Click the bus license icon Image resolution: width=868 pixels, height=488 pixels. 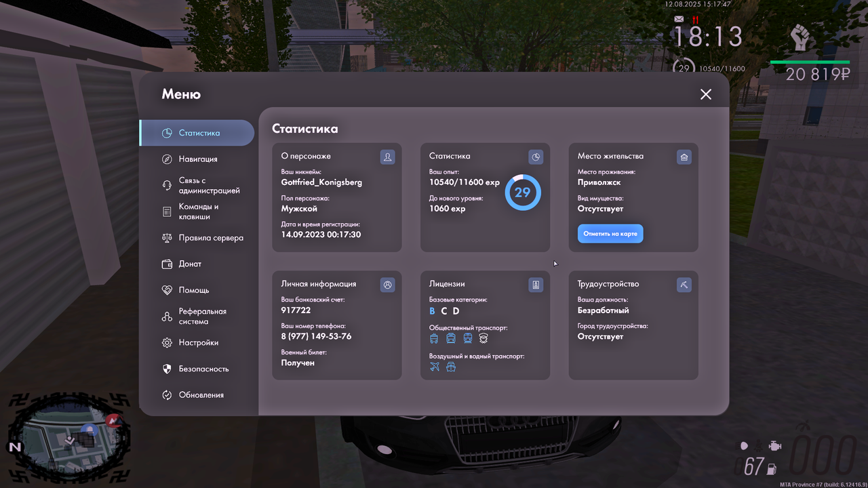(434, 338)
